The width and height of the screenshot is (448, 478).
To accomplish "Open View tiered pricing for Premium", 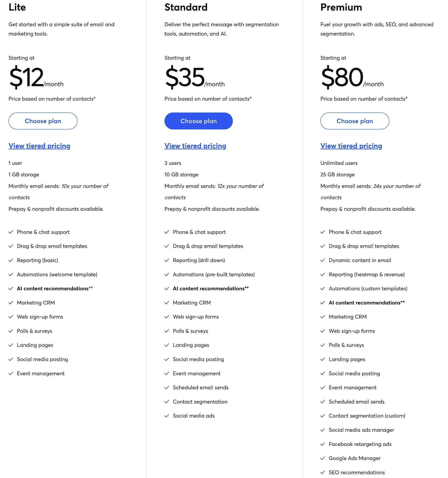I will [x=351, y=146].
